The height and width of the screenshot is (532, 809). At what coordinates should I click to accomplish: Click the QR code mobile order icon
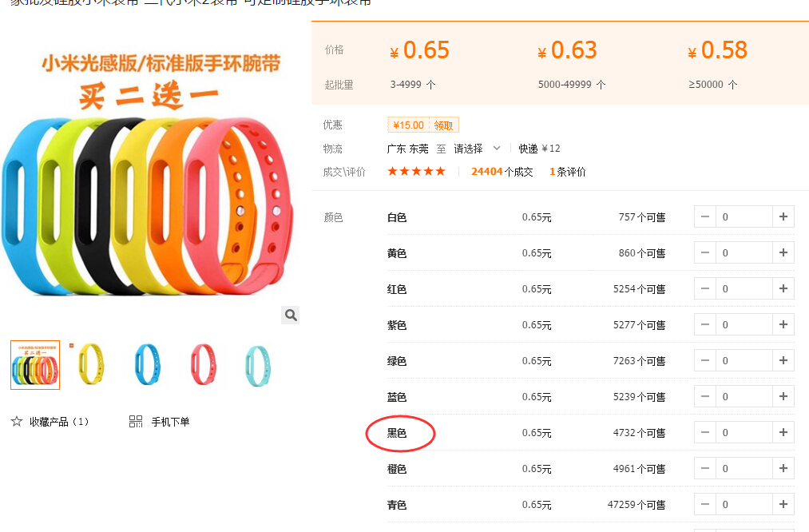coord(136,422)
